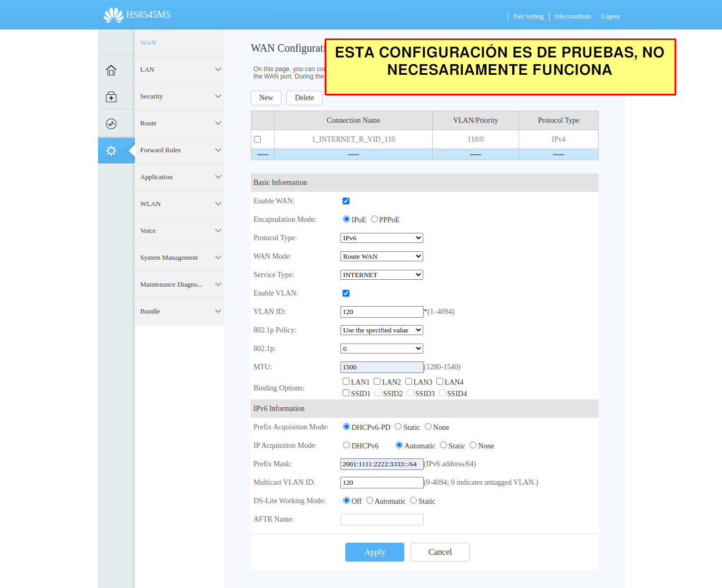Toggle the Enable WAN checkbox
The image size is (722, 588).
point(346,201)
